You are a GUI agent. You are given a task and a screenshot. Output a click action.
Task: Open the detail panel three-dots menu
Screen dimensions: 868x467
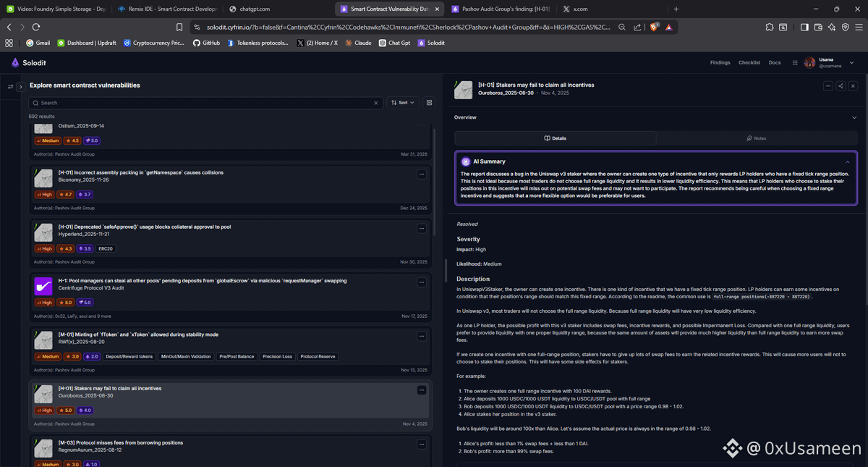point(828,86)
